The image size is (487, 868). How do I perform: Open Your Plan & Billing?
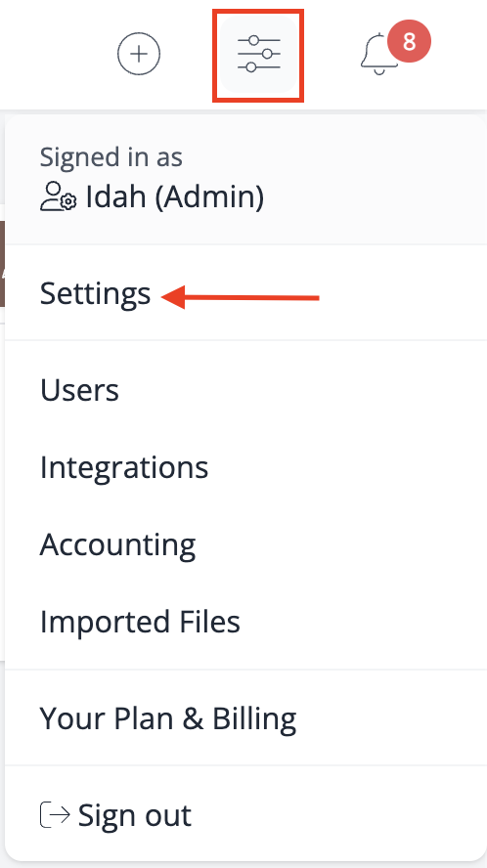coord(168,719)
